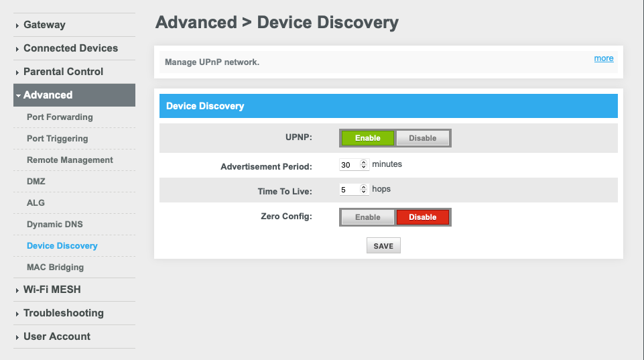Open the Port Triggering page

58,139
